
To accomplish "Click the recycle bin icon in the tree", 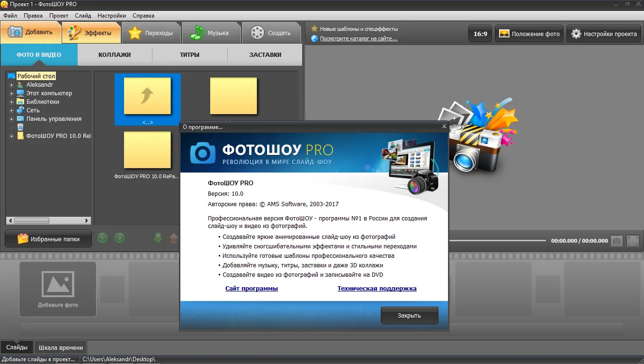I will coord(20,127).
